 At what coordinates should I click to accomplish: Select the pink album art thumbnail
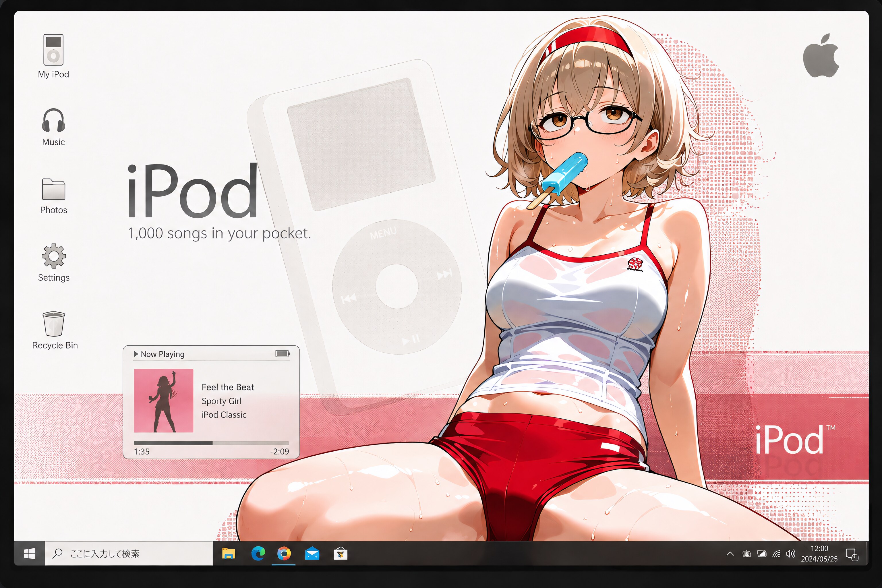163,401
